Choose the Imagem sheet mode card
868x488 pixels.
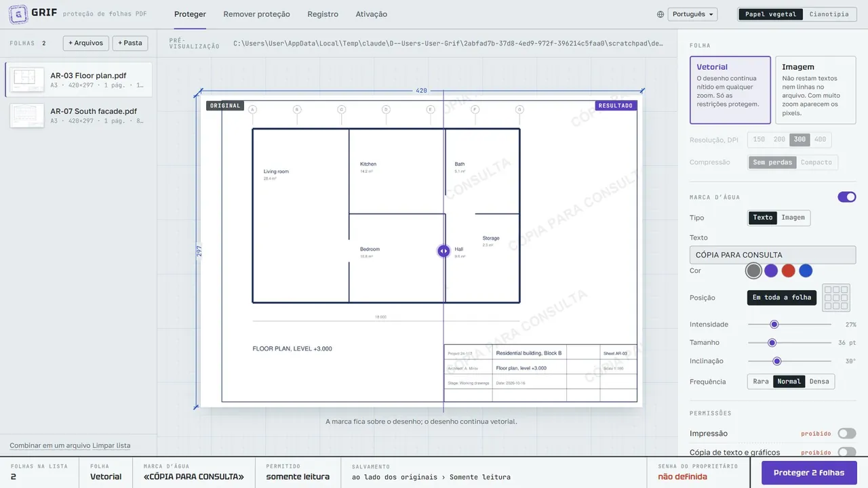point(815,90)
